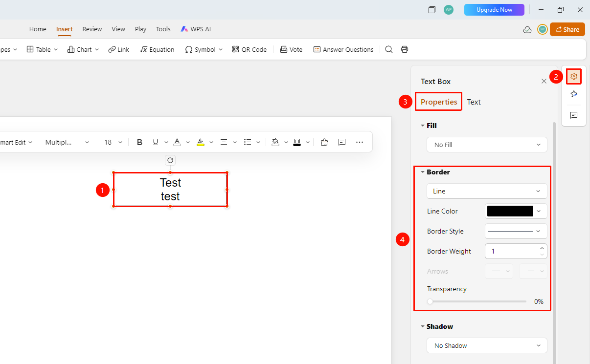
Task: Open the comments icon in the right sidebar
Action: click(574, 115)
